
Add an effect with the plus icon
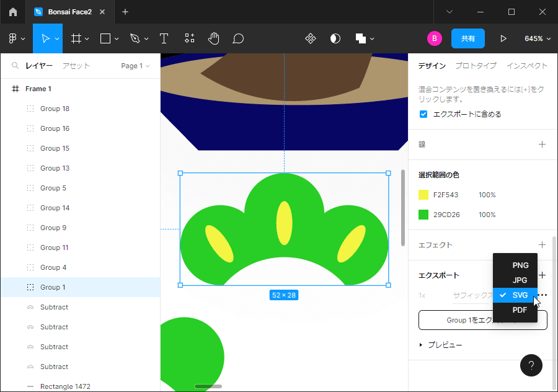tap(542, 244)
